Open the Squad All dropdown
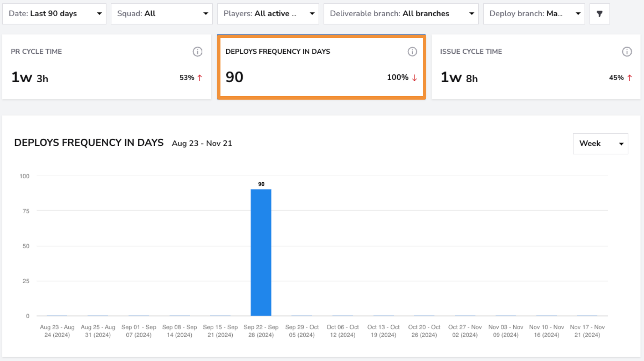The image size is (644, 361). pyautogui.click(x=162, y=14)
